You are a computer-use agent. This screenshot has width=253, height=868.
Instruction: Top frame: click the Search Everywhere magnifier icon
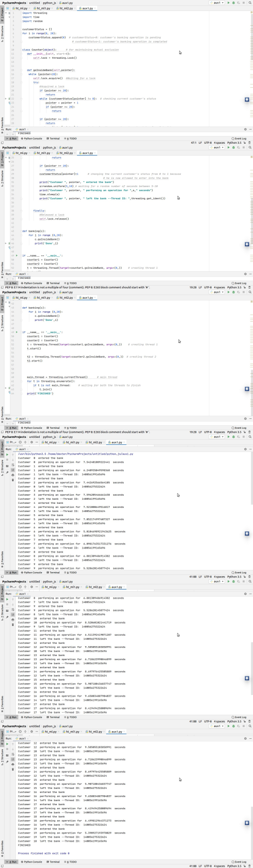pyautogui.click(x=250, y=3)
